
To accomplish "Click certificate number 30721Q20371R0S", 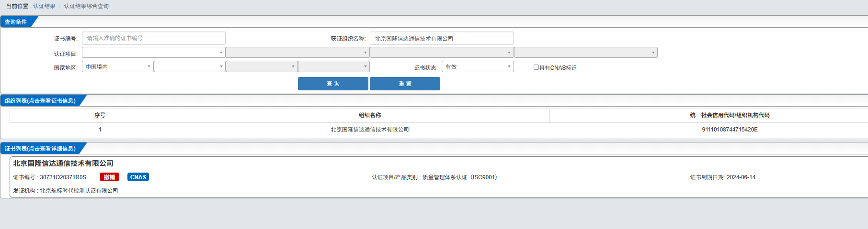I will tap(63, 177).
